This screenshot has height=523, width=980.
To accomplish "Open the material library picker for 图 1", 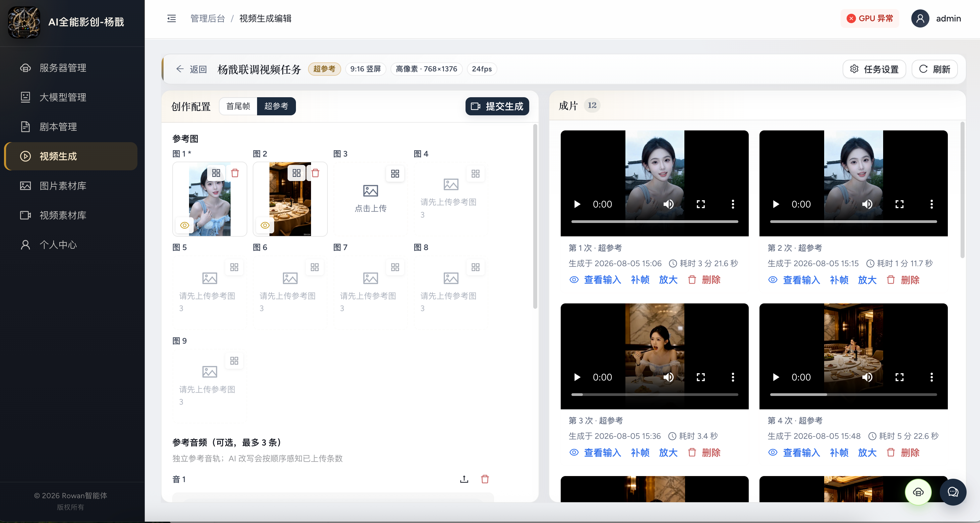I will pyautogui.click(x=216, y=173).
